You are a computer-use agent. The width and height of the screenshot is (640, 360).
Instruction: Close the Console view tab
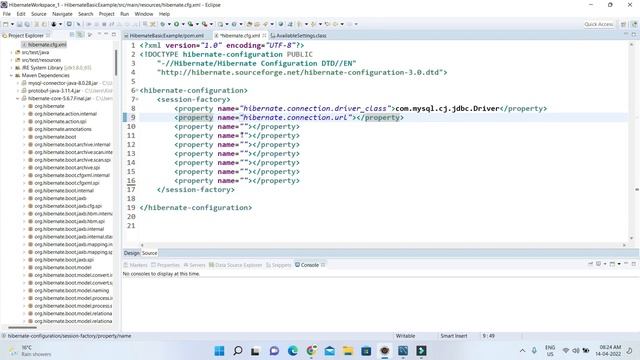tap(323, 265)
